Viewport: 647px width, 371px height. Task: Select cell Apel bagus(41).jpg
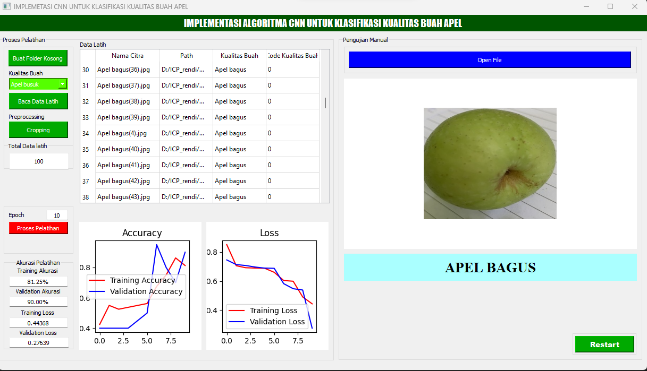(127, 165)
